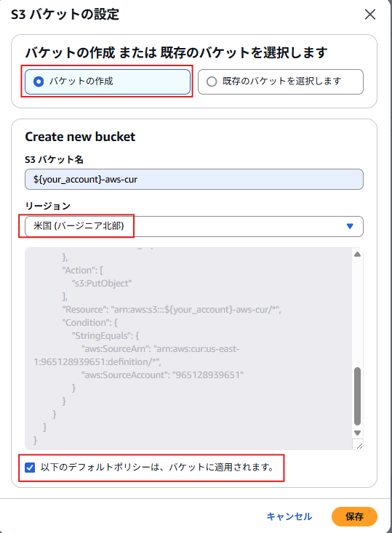Click the blue region dropdown arrow
This screenshot has width=392, height=533.
pos(350,226)
